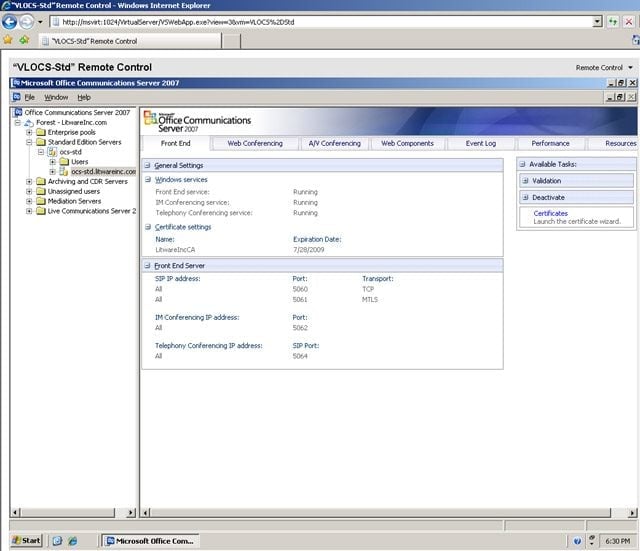Click the Start button
Viewport: 640px width, 551px height.
click(27, 541)
